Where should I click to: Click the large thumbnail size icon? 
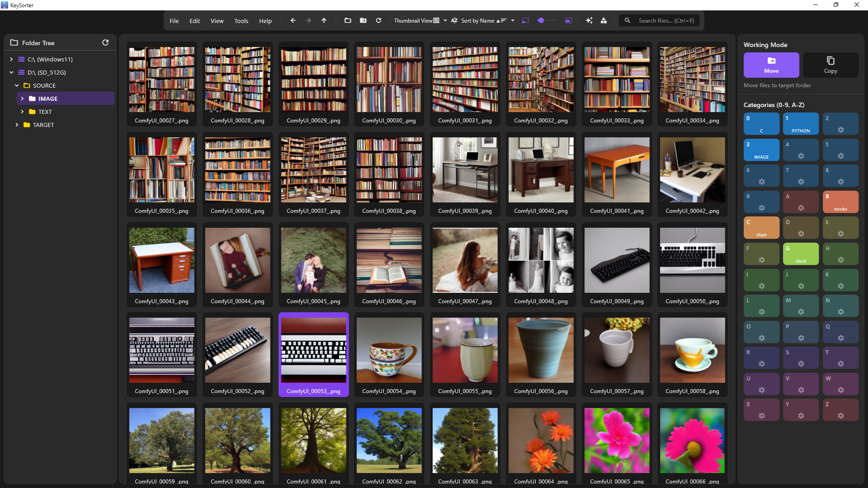point(569,21)
